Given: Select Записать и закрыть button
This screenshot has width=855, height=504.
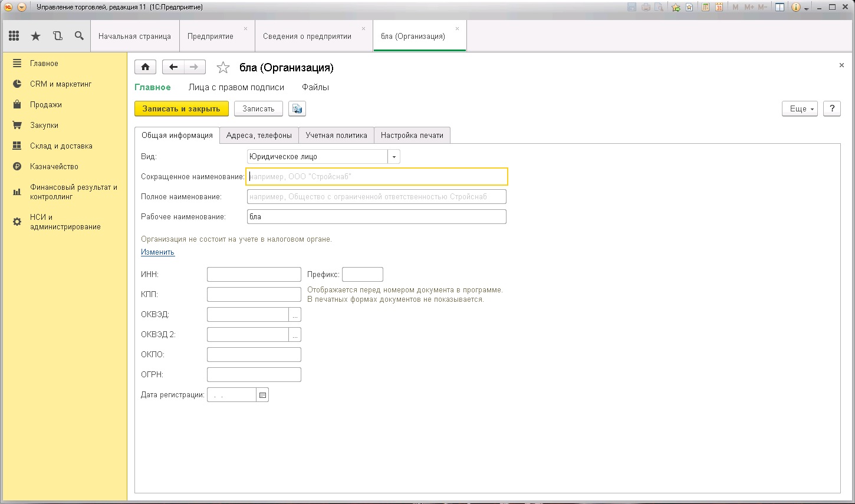Looking at the screenshot, I should pos(181,108).
